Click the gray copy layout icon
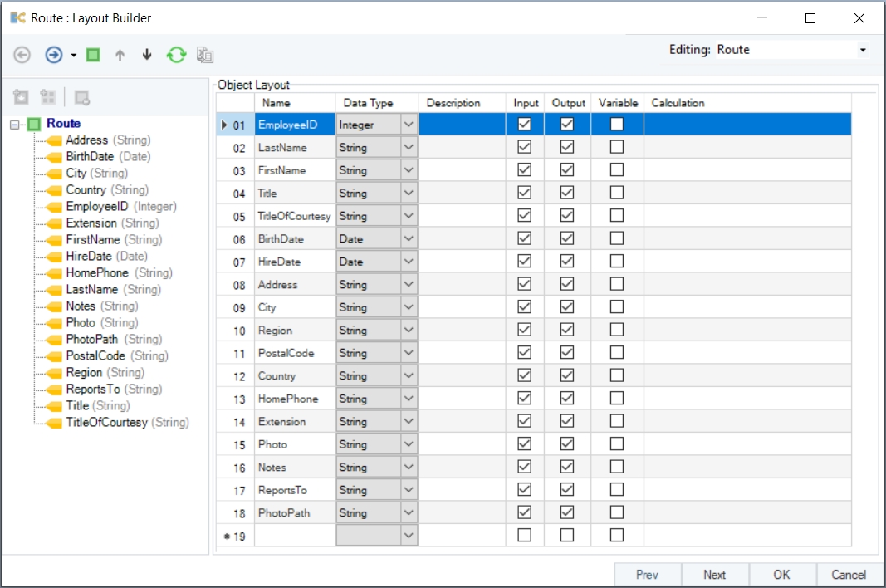 (205, 55)
